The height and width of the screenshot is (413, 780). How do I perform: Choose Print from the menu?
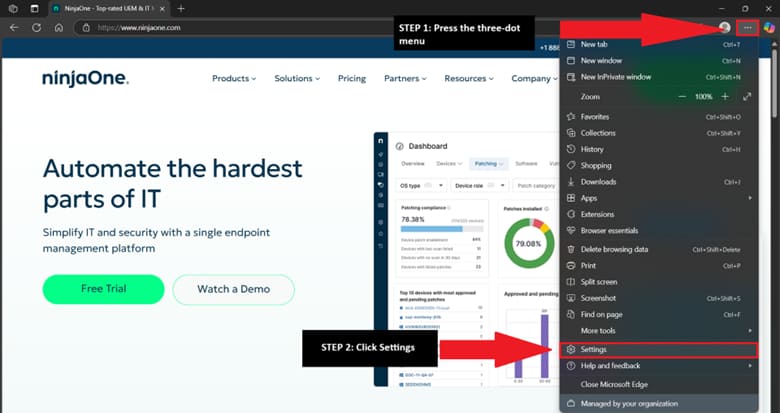pyautogui.click(x=659, y=266)
